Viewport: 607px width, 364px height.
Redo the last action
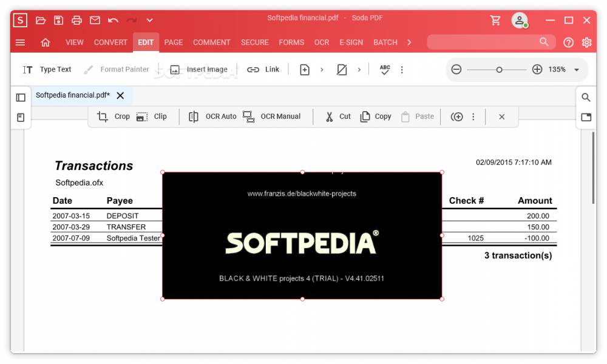tap(132, 20)
